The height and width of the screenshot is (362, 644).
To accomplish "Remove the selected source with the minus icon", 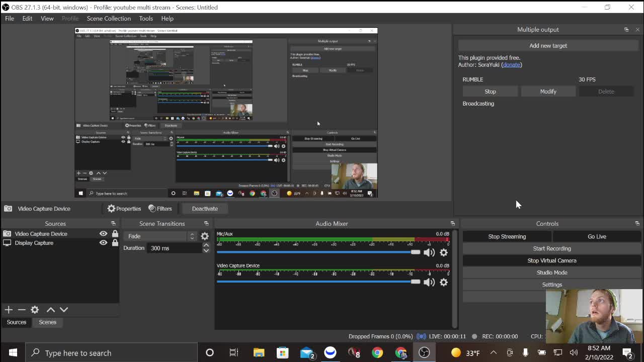I will [22, 310].
